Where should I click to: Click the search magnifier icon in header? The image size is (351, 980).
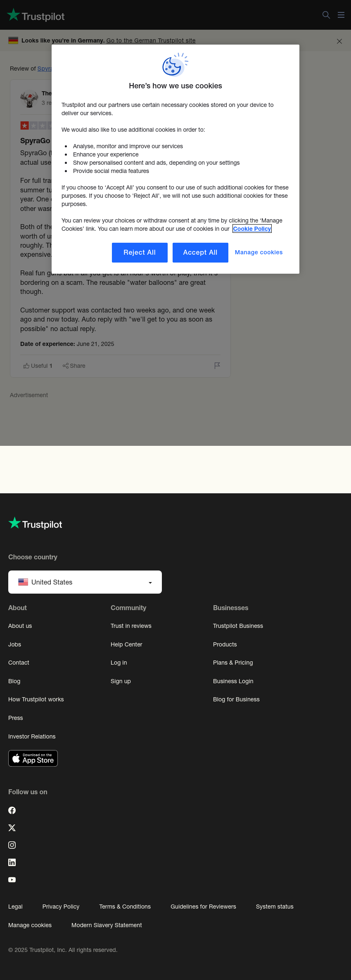(326, 15)
